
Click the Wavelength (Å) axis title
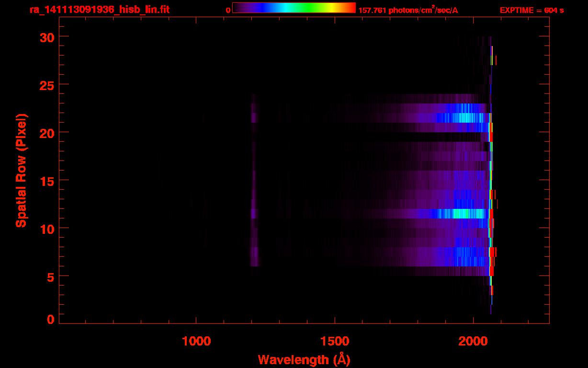(304, 360)
